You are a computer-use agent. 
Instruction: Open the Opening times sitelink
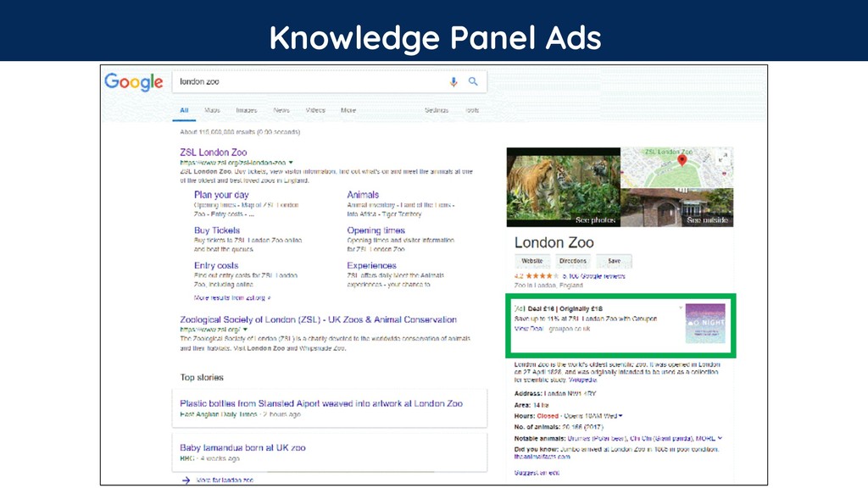pos(376,230)
